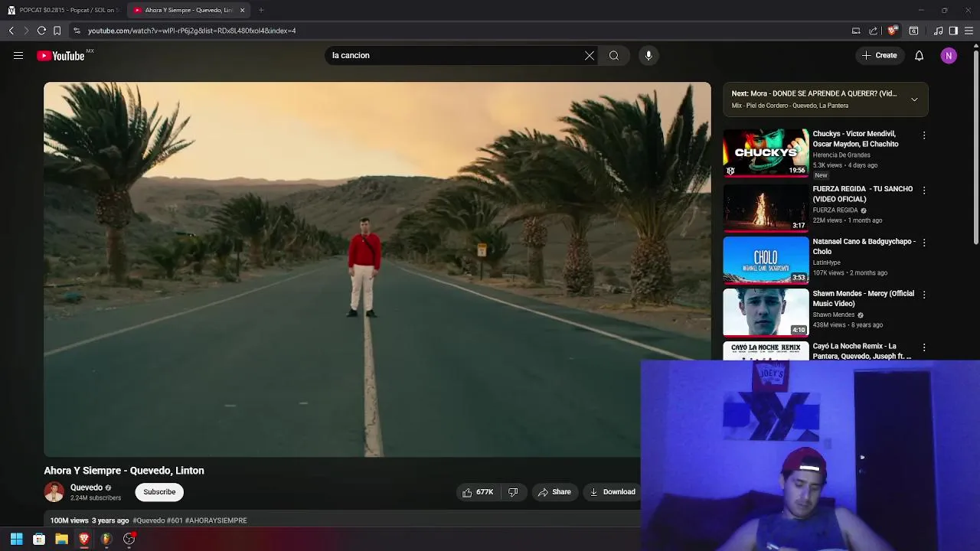Toggle the browser sidebar panel

pos(953,31)
